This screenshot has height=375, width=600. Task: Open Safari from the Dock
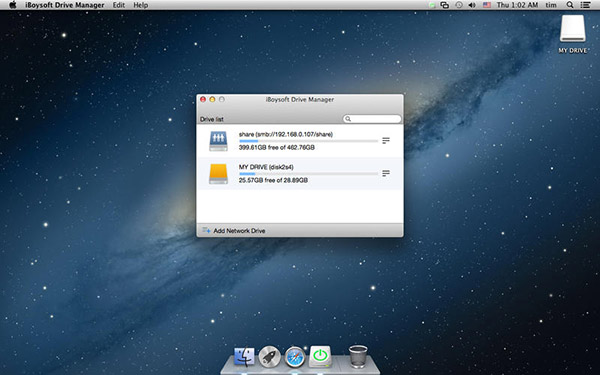point(295,357)
